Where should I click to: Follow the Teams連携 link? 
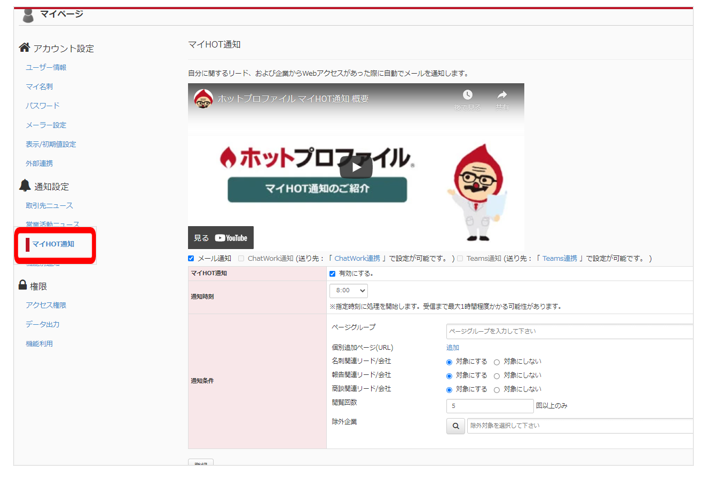click(559, 259)
